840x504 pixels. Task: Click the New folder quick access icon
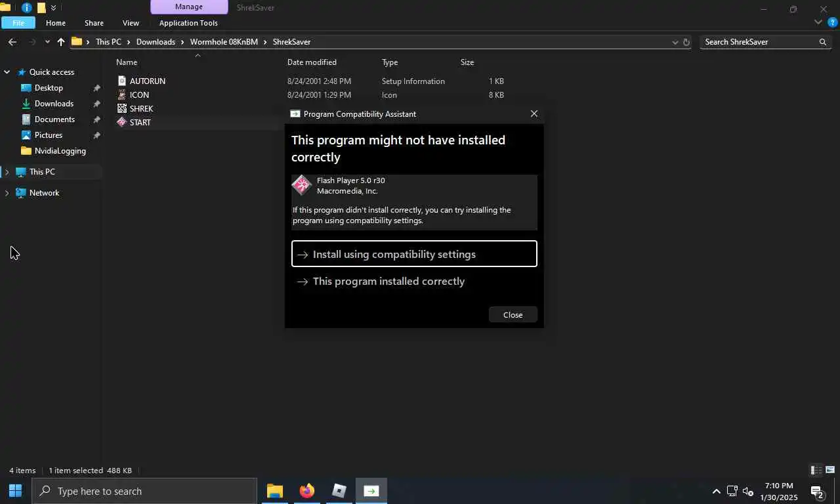tap(41, 8)
